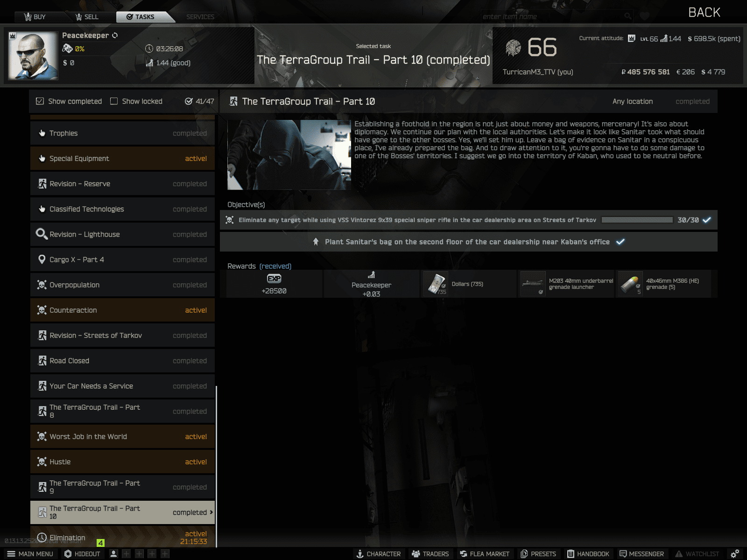Image resolution: width=747 pixels, height=560 pixels.
Task: Click the task list scrollbar
Action: (x=216, y=467)
